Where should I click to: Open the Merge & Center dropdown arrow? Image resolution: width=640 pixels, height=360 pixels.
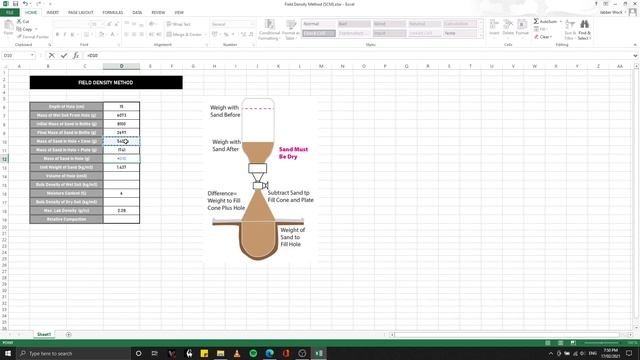205,34
